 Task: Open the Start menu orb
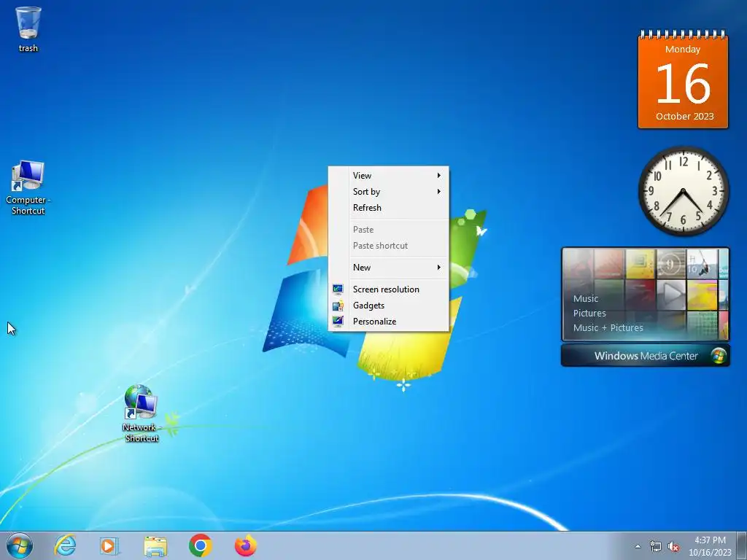tap(20, 545)
